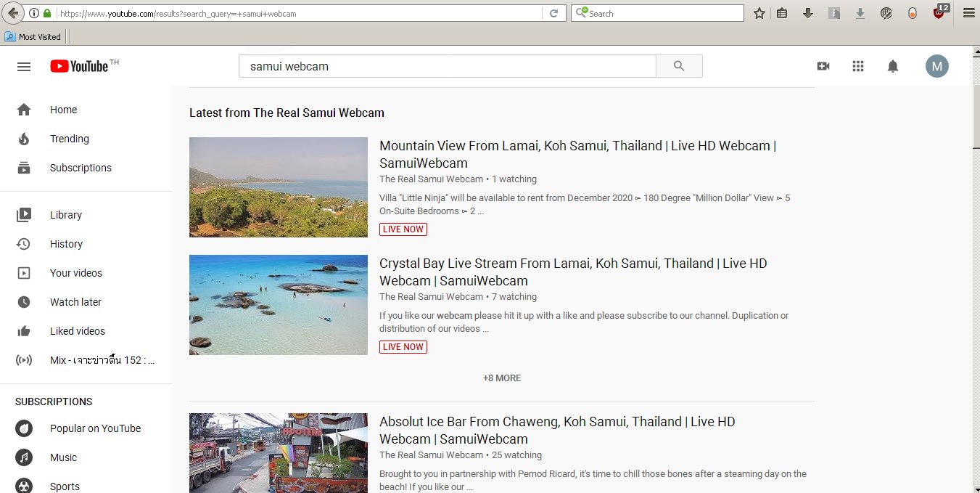Image resolution: width=980 pixels, height=493 pixels.
Task: Select the Popular on YouTube label
Action: tap(95, 428)
